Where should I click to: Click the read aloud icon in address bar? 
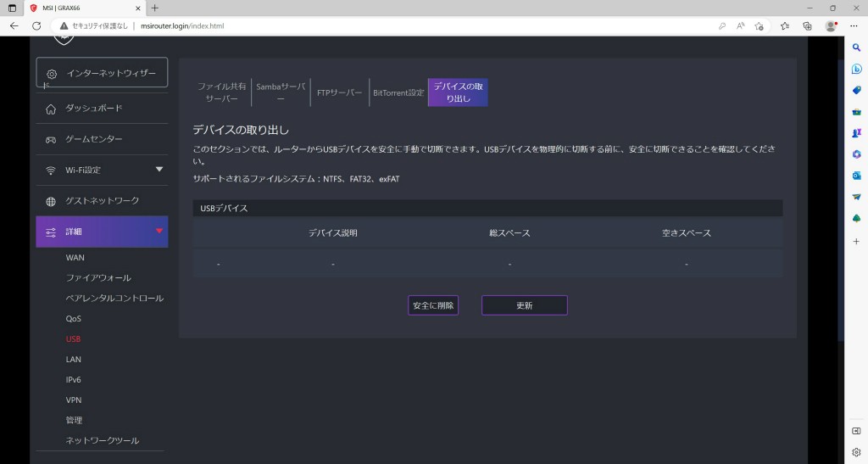pos(740,26)
